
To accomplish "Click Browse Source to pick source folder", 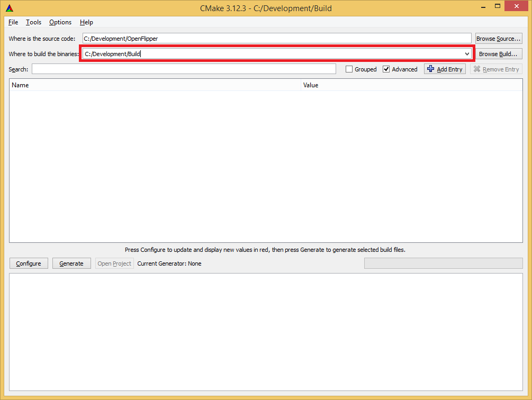I will [x=498, y=38].
